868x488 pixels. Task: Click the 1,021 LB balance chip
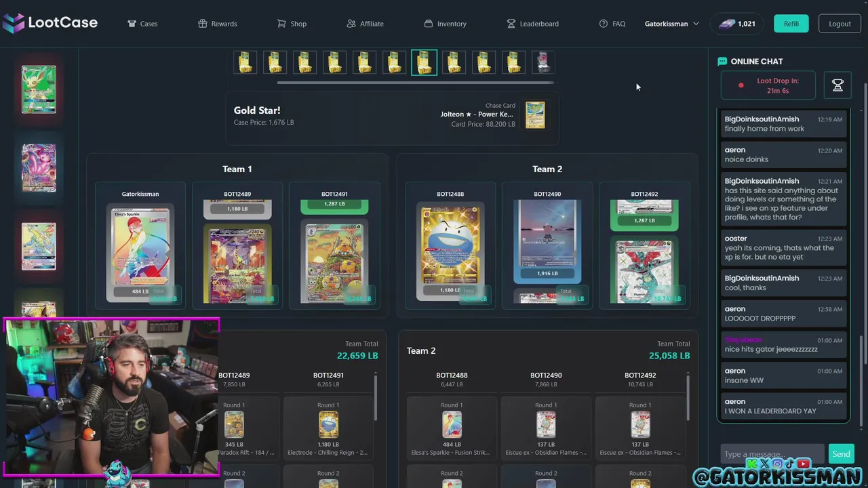coord(737,24)
